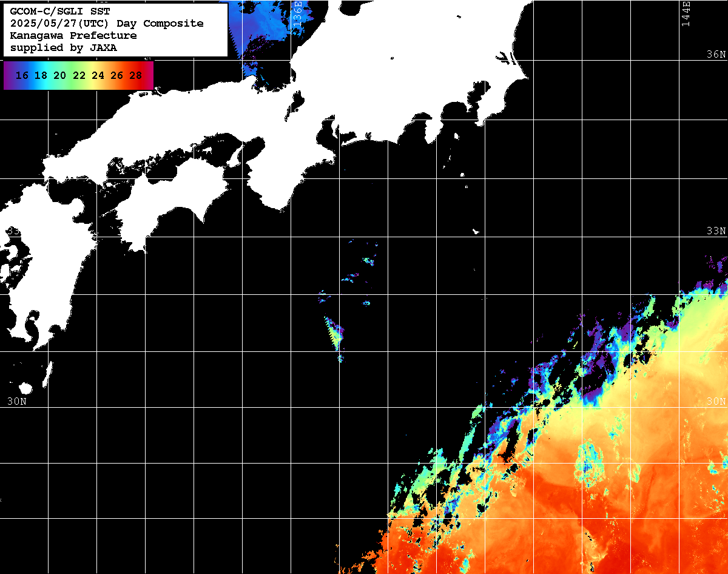This screenshot has width=728, height=574.
Task: Click the 28 value on the color legend
Action: (136, 76)
